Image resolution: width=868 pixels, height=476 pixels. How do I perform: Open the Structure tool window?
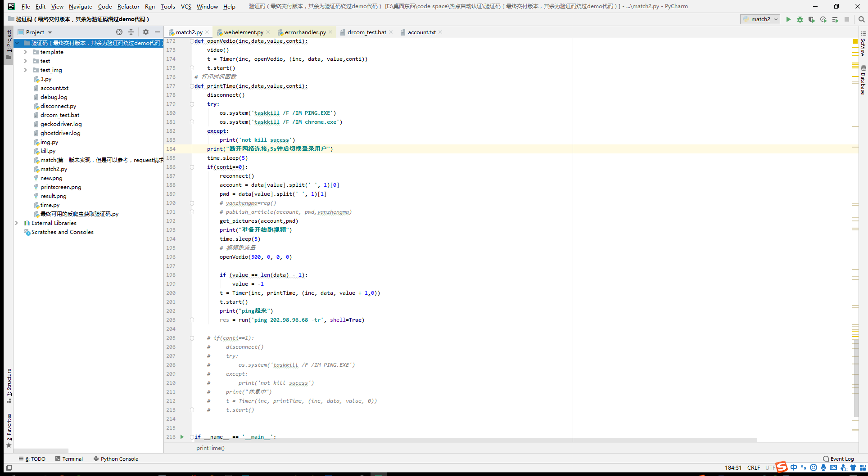point(9,386)
